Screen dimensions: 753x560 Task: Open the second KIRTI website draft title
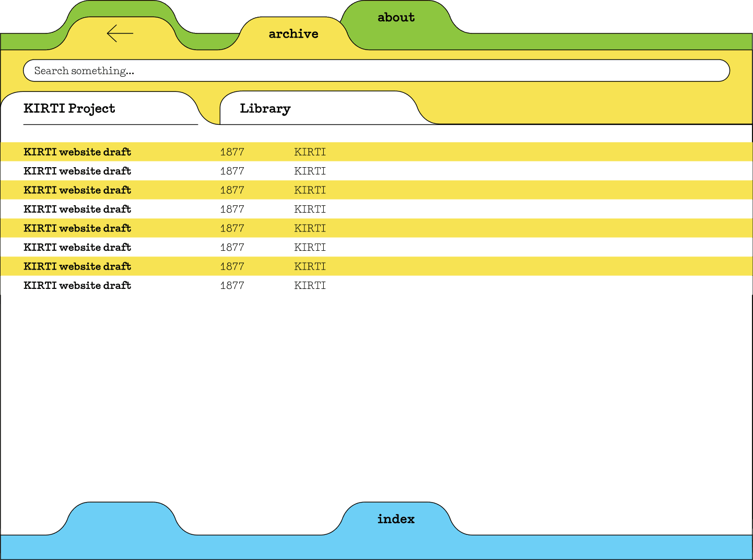tap(77, 171)
